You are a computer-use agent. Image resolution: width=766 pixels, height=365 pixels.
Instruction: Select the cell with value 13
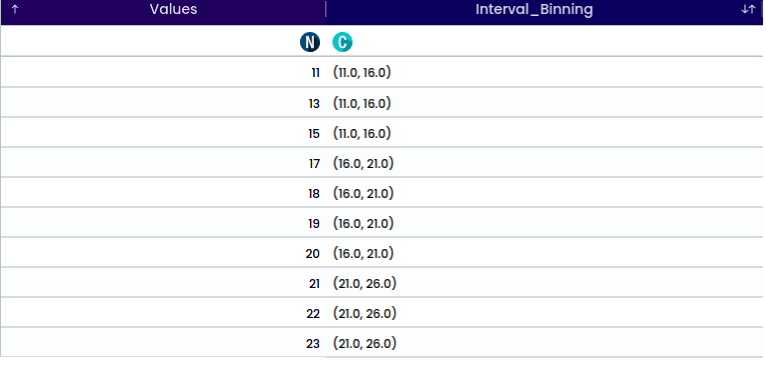[163, 103]
